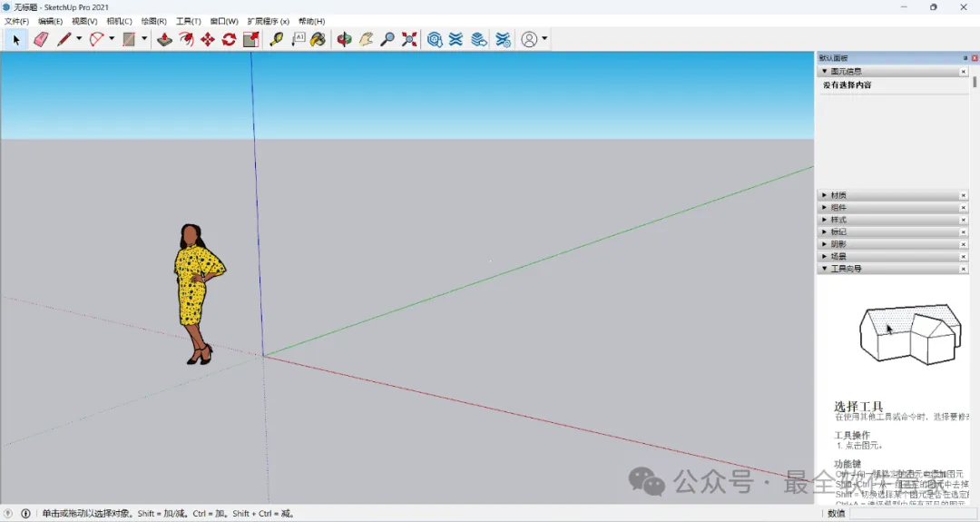Pick the red Move tool
This screenshot has height=522, width=980.
coord(208,39)
